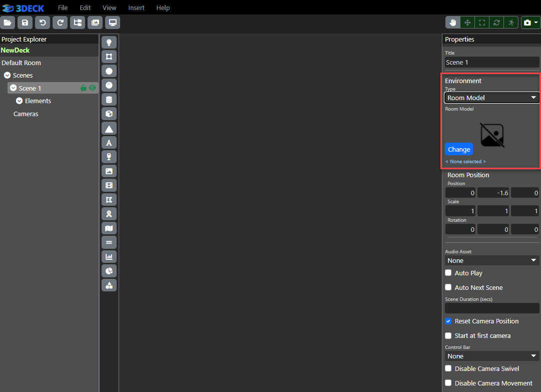Open the Audio Asset dropdown

(x=491, y=260)
